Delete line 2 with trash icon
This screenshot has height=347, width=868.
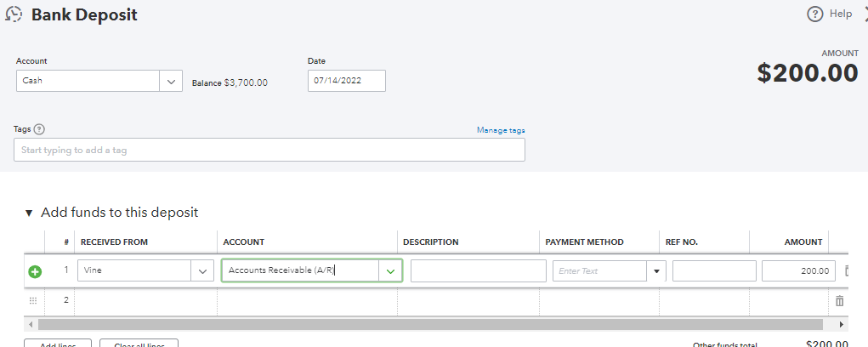click(x=840, y=300)
